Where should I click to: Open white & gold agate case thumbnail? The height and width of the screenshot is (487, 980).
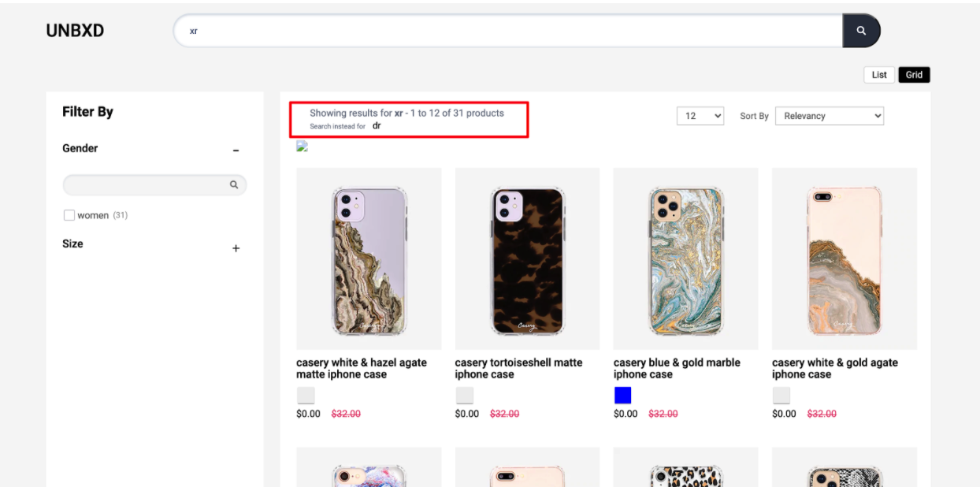pos(845,258)
